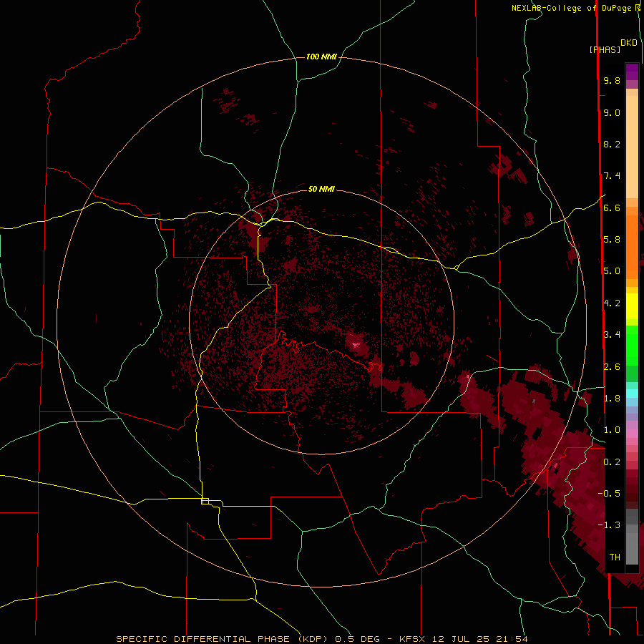This screenshot has width=644, height=644.
Task: Select the -1.3 scale value
Action: tap(609, 525)
